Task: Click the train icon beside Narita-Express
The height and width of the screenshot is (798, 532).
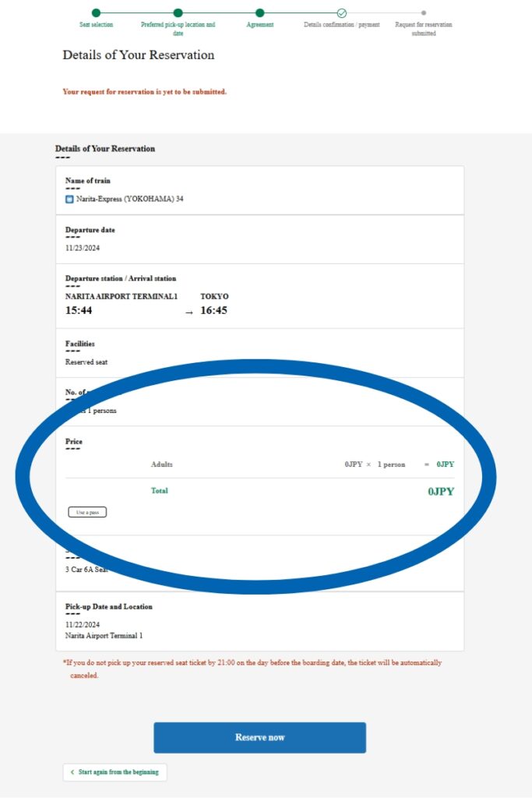Action: coord(69,199)
